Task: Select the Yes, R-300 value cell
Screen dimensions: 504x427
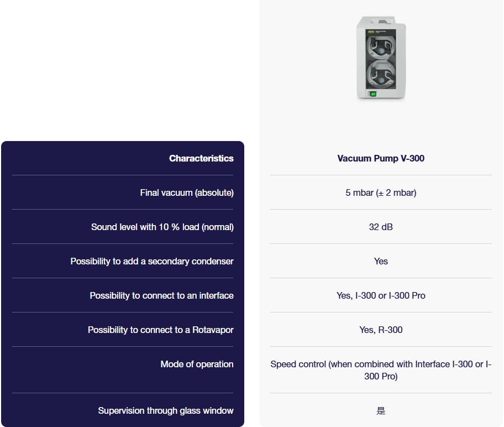Action: pos(381,330)
